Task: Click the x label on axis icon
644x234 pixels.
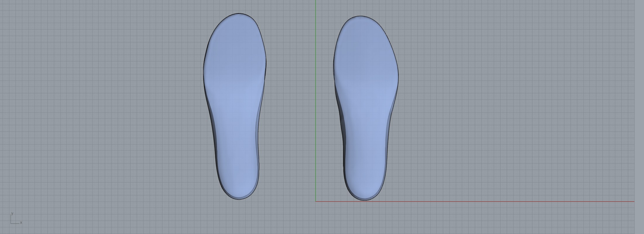Action: point(21,223)
